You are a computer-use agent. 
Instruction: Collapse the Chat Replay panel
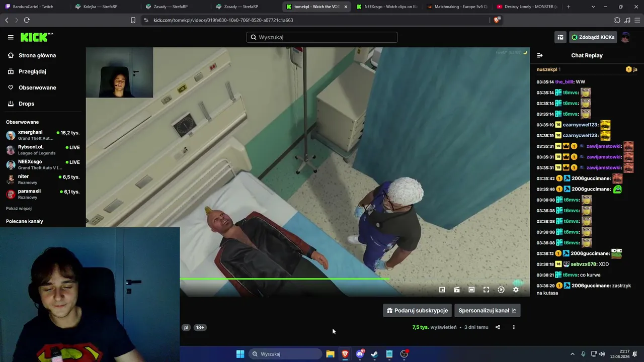540,55
